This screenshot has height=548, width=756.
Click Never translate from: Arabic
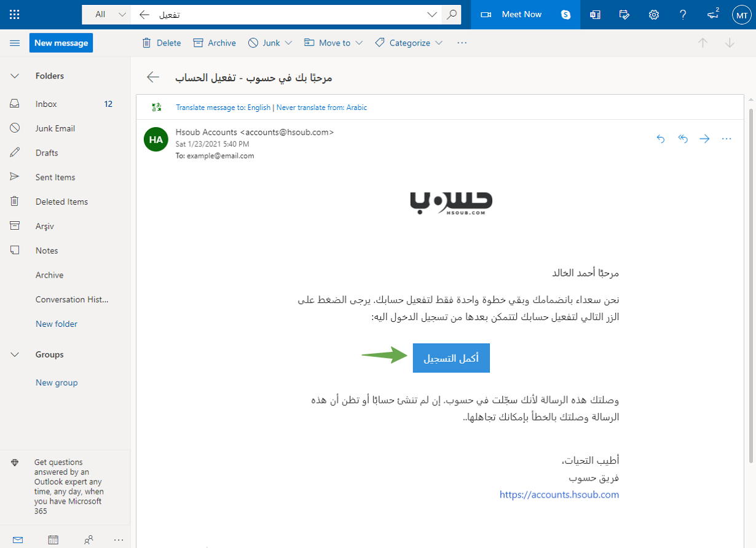pos(321,108)
